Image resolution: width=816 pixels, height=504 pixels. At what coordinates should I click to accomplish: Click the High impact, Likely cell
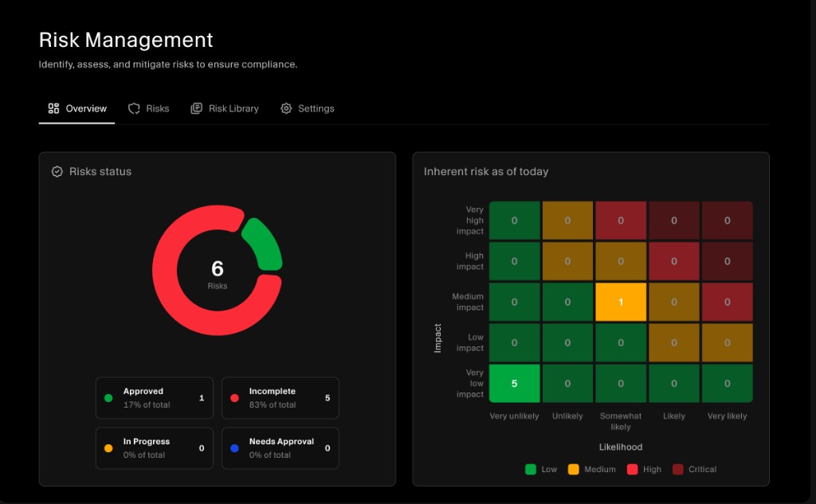coord(674,261)
